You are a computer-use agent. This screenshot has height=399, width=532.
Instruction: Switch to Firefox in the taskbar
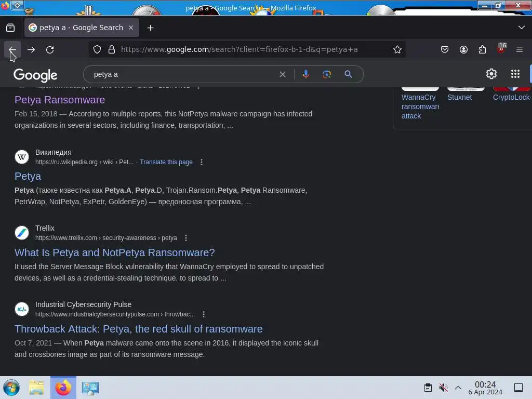63,388
